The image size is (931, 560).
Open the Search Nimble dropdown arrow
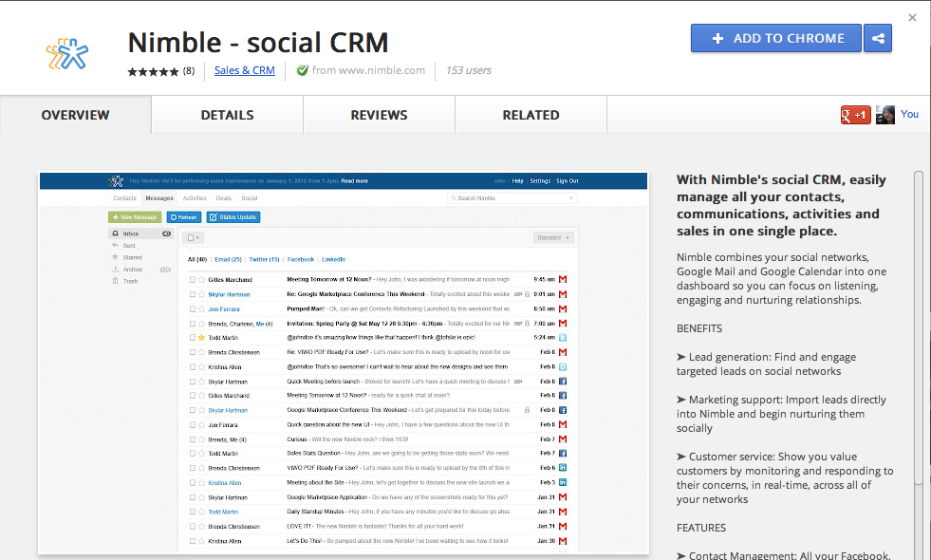(570, 198)
